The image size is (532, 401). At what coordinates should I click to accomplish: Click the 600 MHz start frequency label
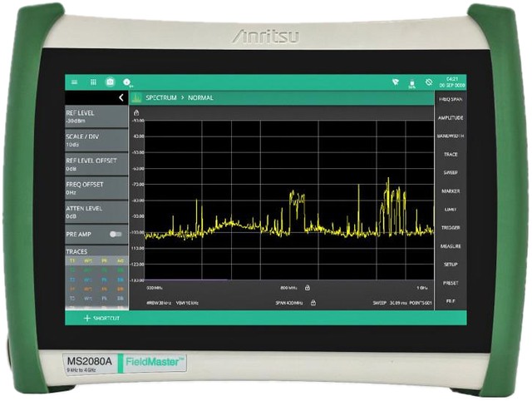(x=155, y=288)
